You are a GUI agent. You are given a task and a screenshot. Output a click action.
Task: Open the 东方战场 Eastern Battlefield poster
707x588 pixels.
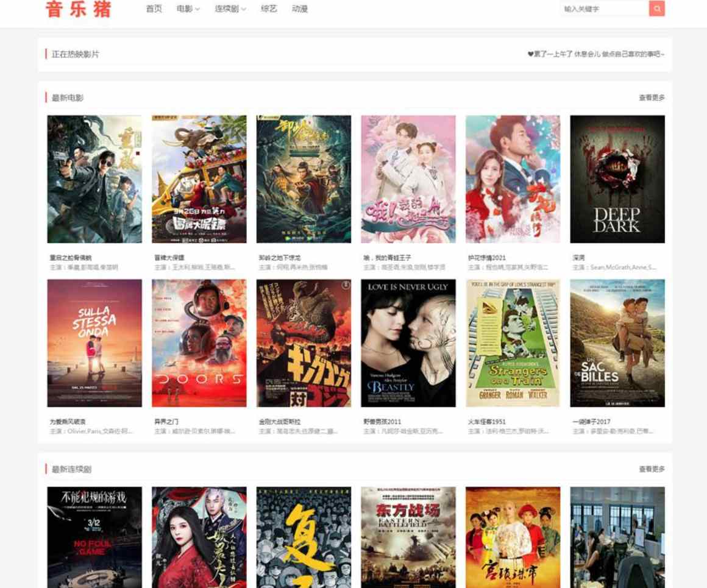[408, 537]
